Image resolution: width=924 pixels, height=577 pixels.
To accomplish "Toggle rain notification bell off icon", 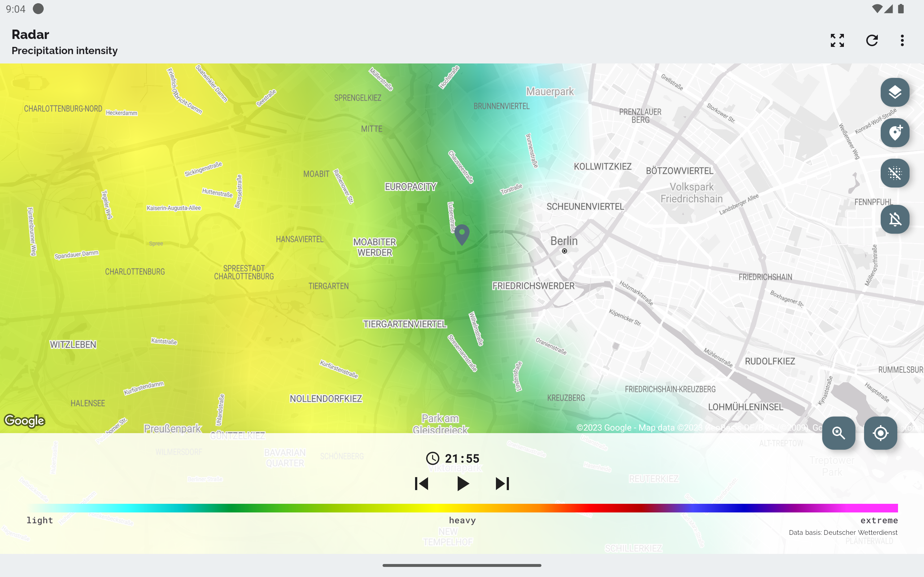I will click(895, 219).
